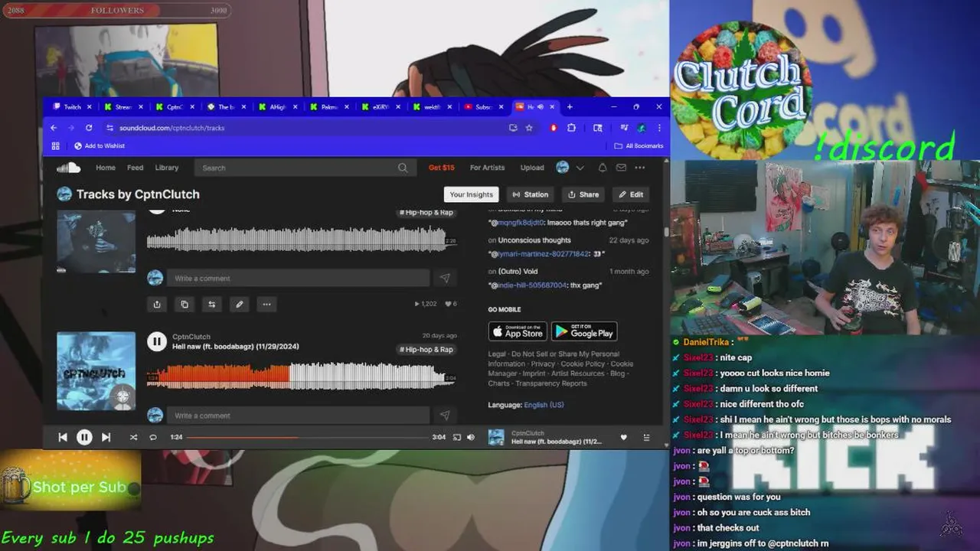Go to the Feed nav item
This screenshot has width=980, height=551.
coord(136,168)
